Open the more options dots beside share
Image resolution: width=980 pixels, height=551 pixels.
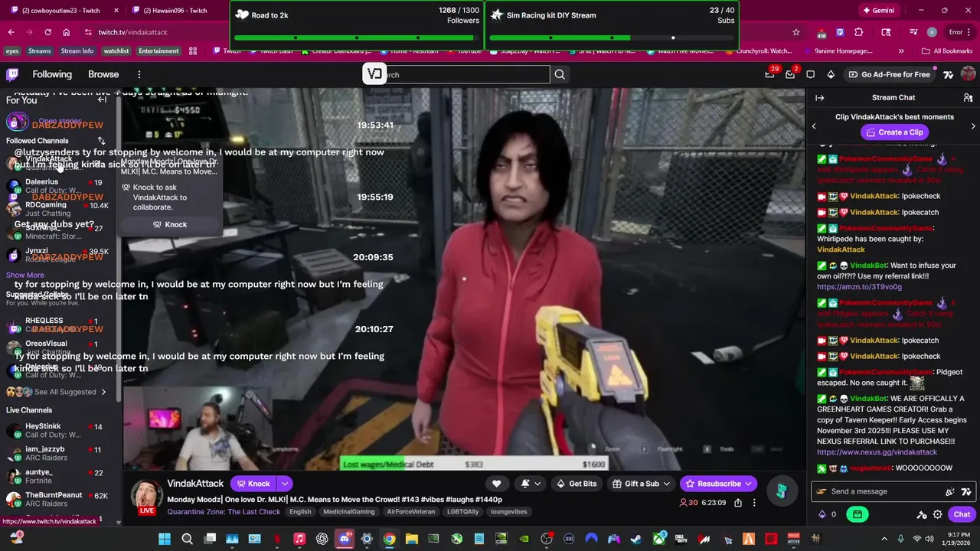[754, 503]
